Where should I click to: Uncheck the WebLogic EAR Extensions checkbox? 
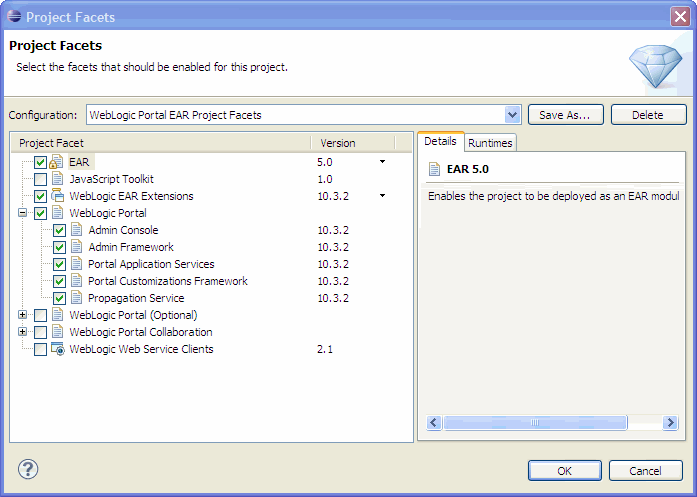click(x=40, y=196)
